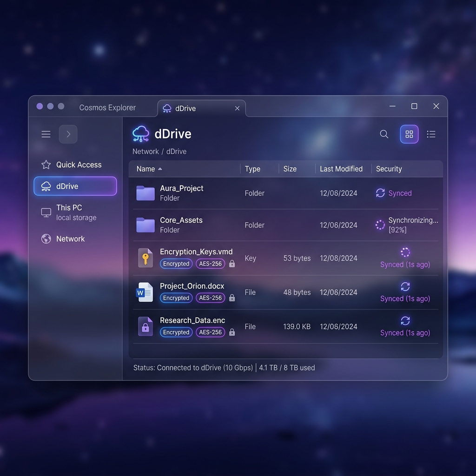
Task: Click the sync icon for Aura_Project
Action: pyautogui.click(x=380, y=193)
